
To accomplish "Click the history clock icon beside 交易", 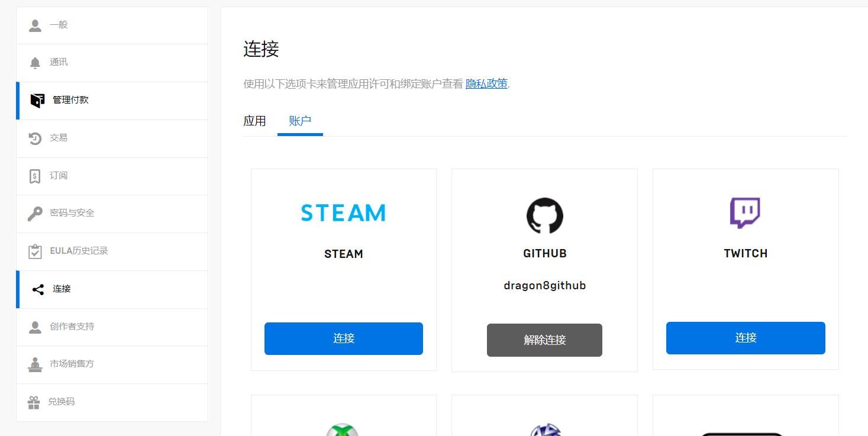I will [x=35, y=138].
